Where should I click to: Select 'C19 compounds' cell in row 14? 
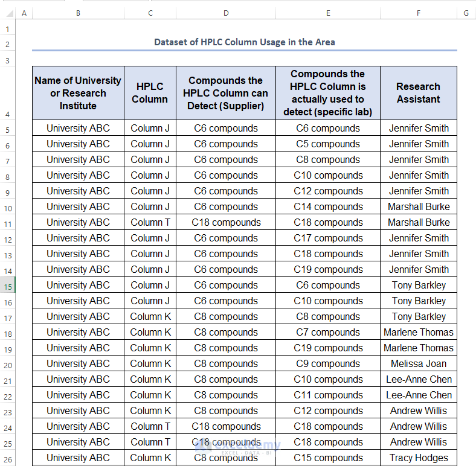tap(328, 269)
